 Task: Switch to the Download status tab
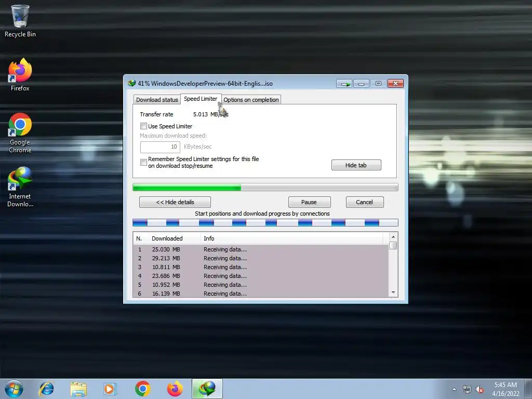[x=157, y=100]
